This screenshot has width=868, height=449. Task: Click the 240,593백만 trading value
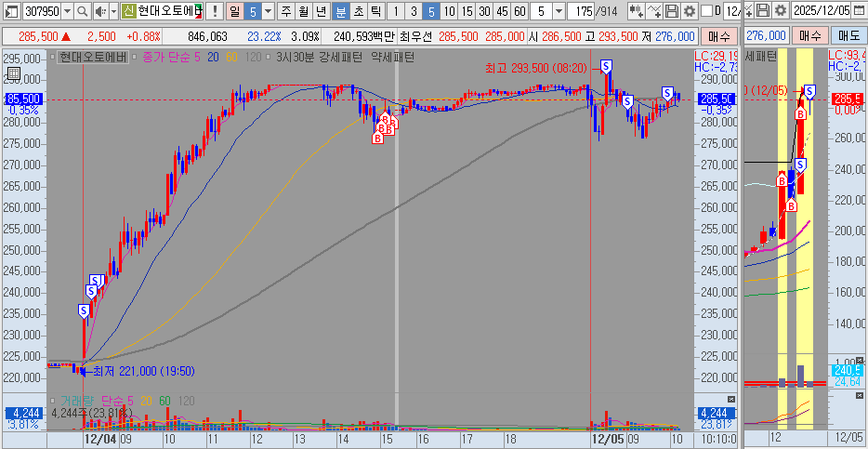[x=365, y=36]
